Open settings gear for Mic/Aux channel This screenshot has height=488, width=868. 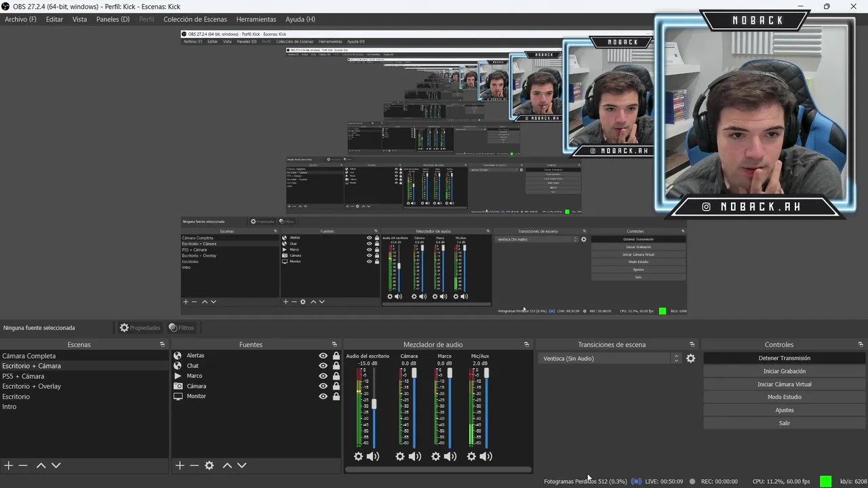coord(471,457)
